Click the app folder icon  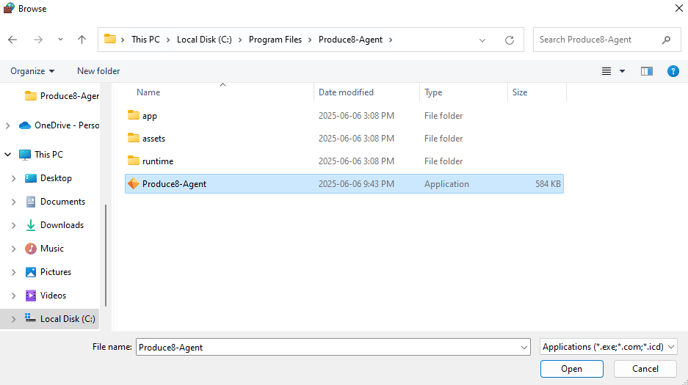133,115
